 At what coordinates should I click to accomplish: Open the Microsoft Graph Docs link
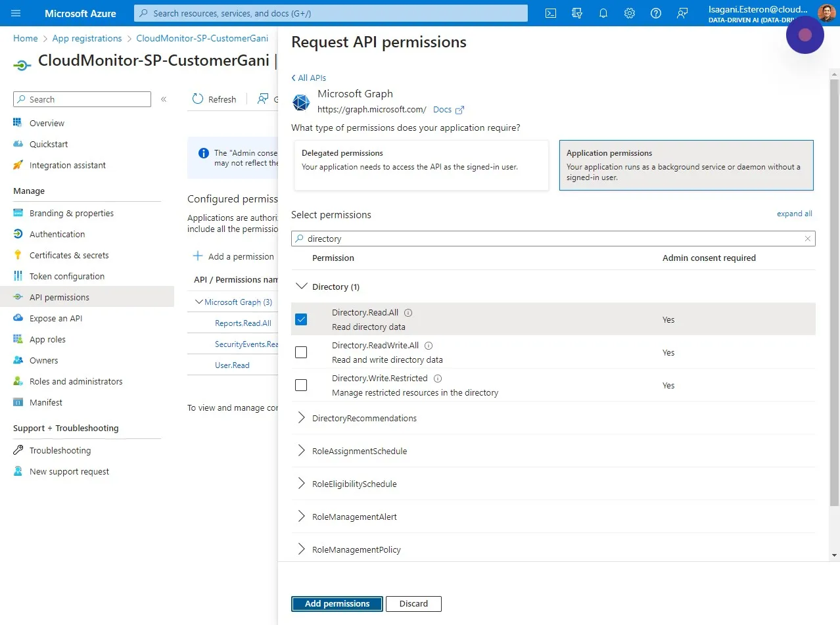tap(448, 110)
